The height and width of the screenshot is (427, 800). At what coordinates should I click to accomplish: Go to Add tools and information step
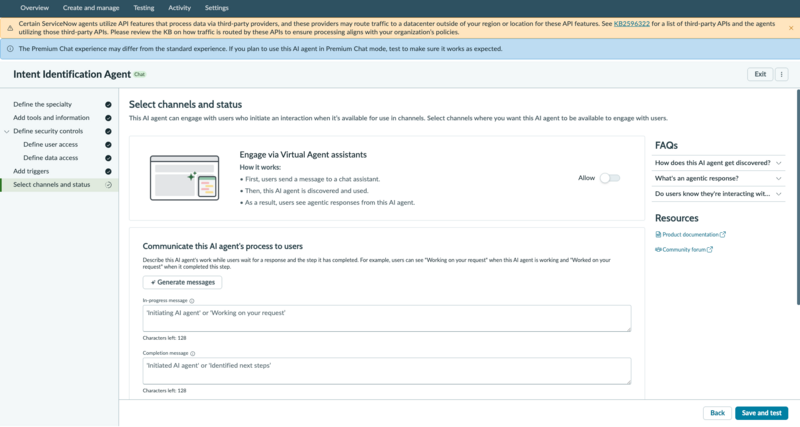tap(51, 117)
